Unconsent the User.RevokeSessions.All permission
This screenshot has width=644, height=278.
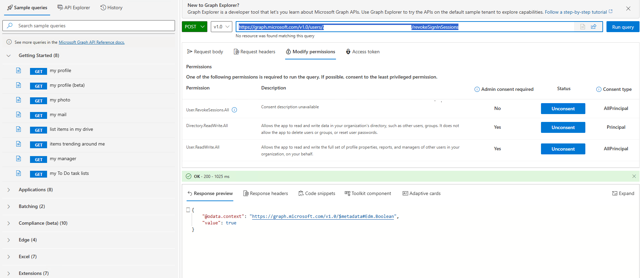click(563, 109)
